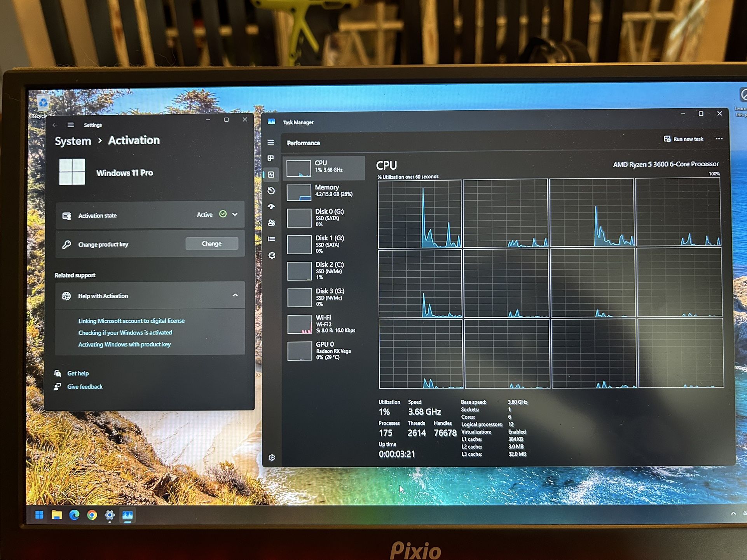Go to System breadcrumb in Settings

tap(73, 141)
